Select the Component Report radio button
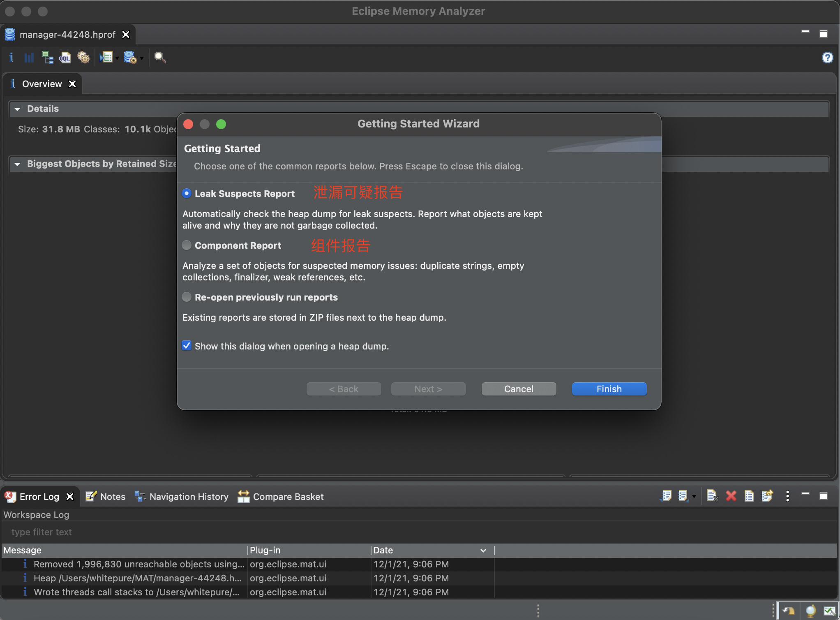Viewport: 840px width, 620px height. [x=187, y=245]
